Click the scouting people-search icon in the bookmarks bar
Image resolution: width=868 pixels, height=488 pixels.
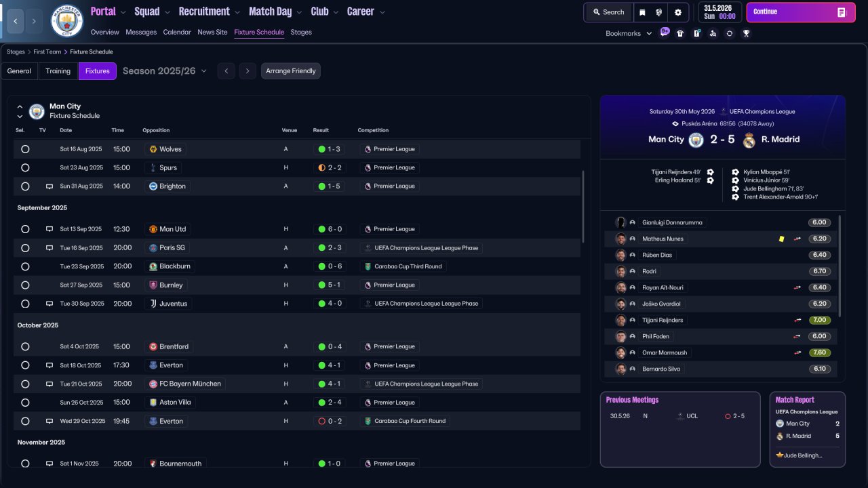(713, 33)
